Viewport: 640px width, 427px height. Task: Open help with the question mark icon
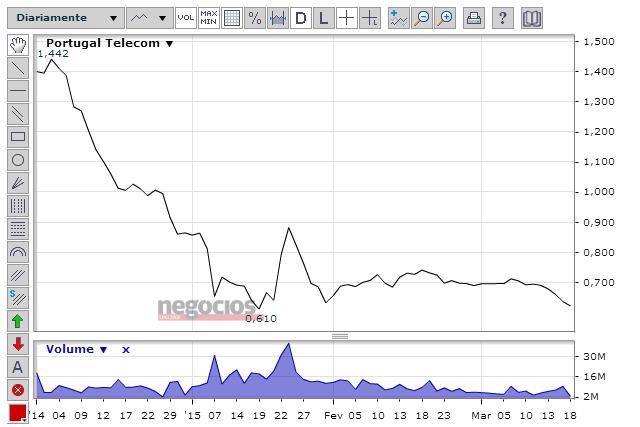pyautogui.click(x=503, y=18)
